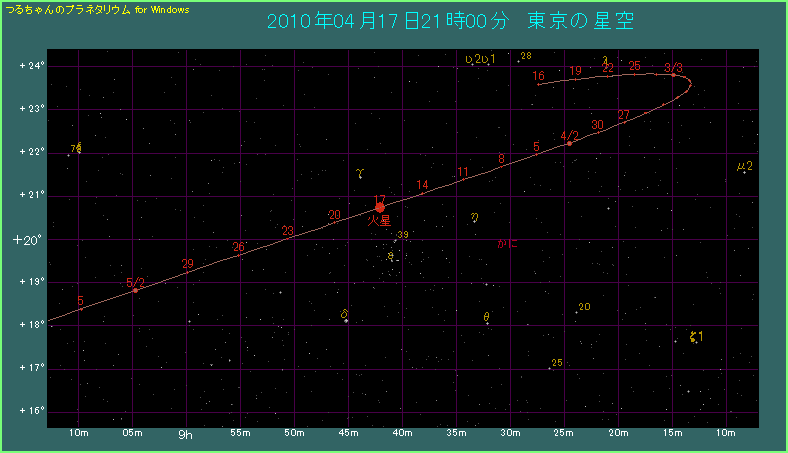Select star number 25 in the lower chart
This screenshot has height=453, width=788.
tap(557, 362)
